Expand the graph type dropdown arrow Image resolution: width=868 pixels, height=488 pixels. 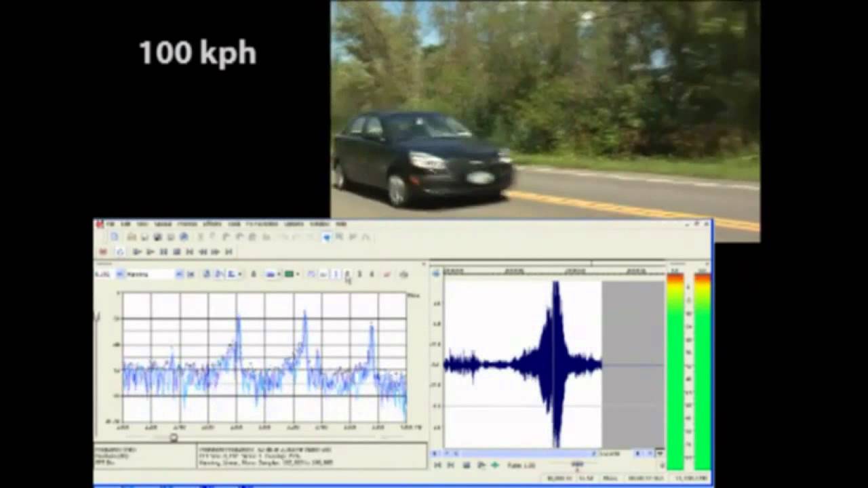coord(240,274)
